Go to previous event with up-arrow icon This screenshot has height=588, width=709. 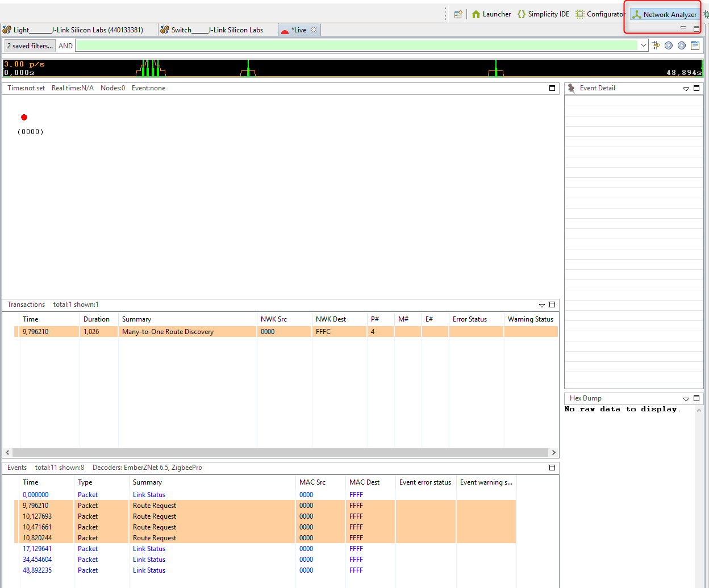pos(682,45)
